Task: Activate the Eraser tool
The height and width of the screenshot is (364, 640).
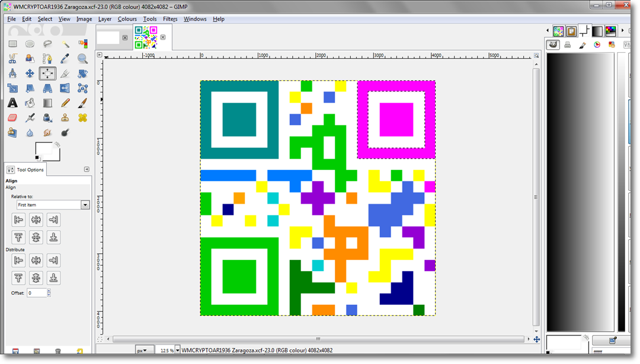Action: click(x=12, y=118)
